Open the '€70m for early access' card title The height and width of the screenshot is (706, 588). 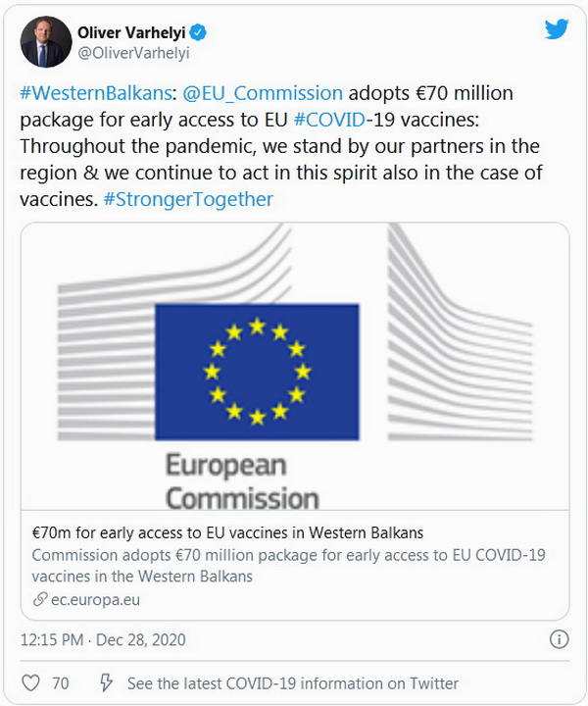226,533
